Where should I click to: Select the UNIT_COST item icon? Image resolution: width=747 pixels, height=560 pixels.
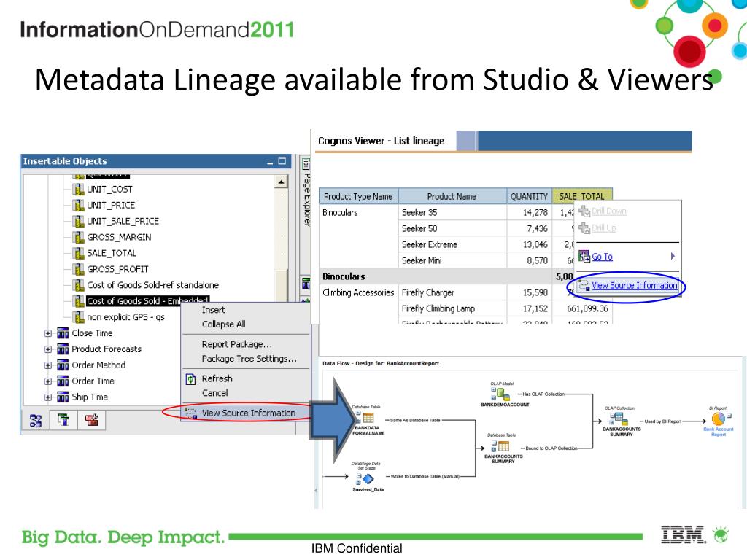click(x=79, y=189)
